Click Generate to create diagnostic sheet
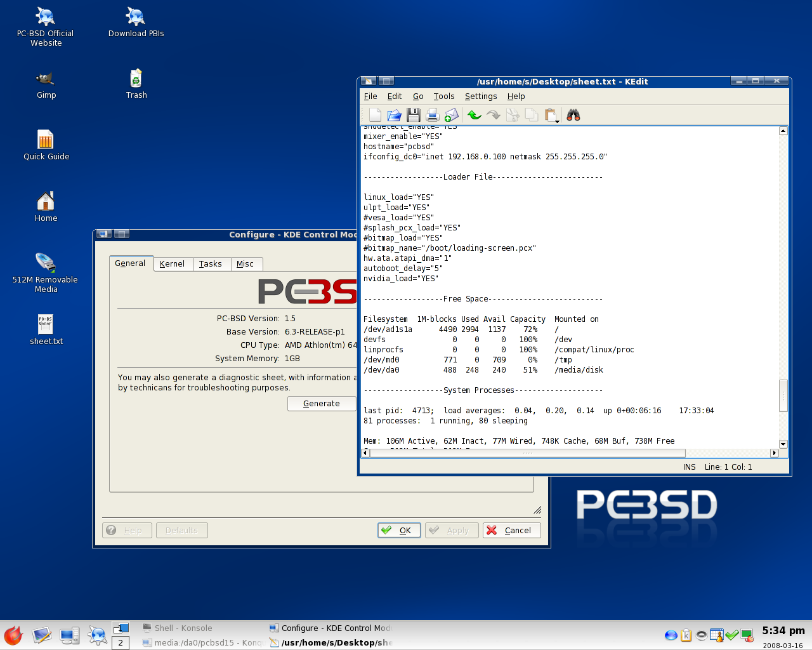812x650 pixels. 322,404
